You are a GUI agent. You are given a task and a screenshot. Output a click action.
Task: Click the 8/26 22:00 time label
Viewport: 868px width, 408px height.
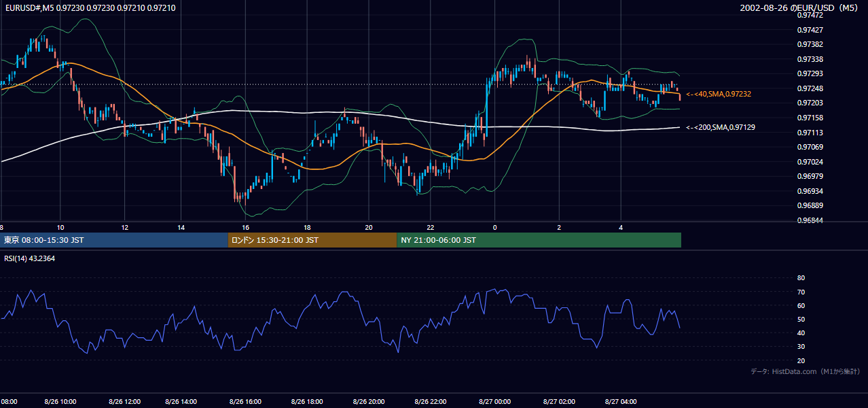(x=430, y=402)
